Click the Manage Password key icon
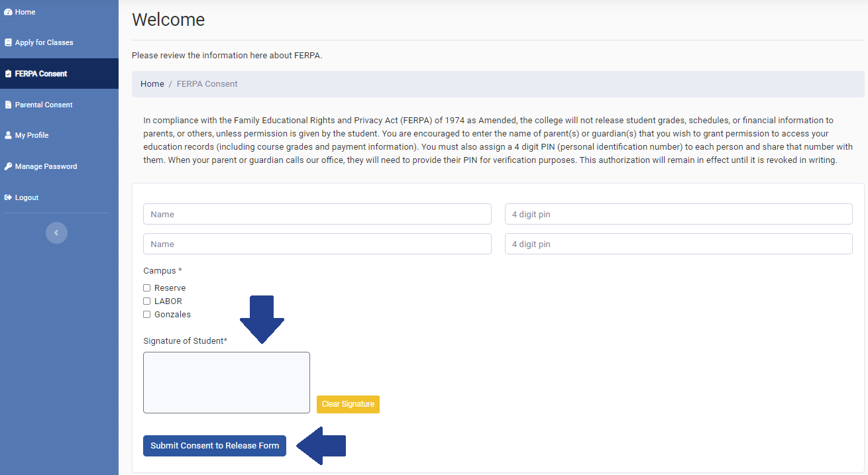The height and width of the screenshot is (475, 868). click(x=8, y=166)
